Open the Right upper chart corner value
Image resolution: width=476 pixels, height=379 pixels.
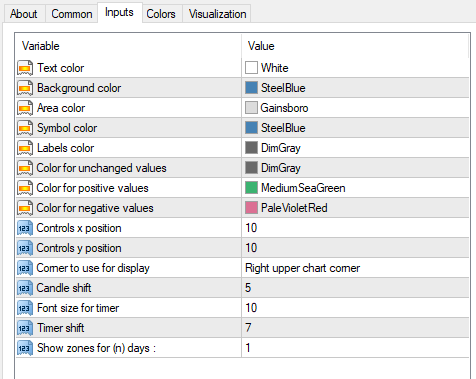355,268
